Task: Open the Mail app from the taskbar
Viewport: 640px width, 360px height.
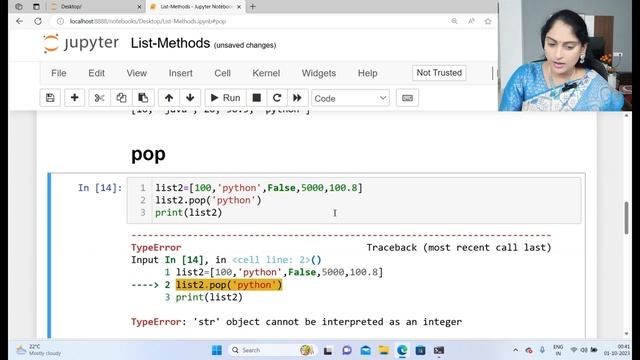Action: [366, 350]
